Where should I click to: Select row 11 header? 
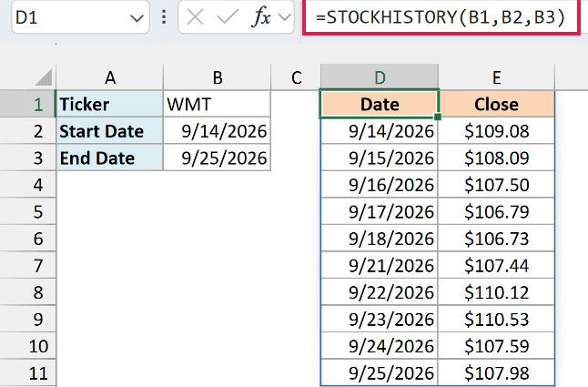[x=28, y=373]
